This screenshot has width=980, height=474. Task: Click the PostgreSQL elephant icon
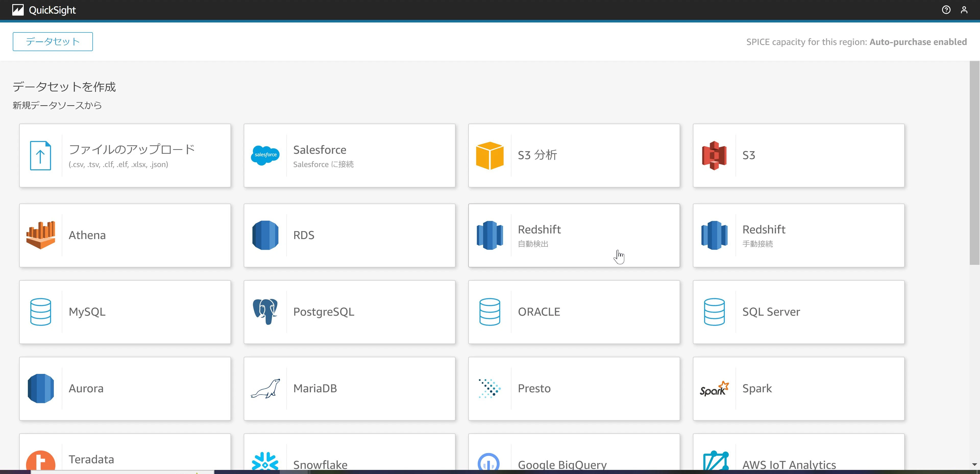pos(265,312)
